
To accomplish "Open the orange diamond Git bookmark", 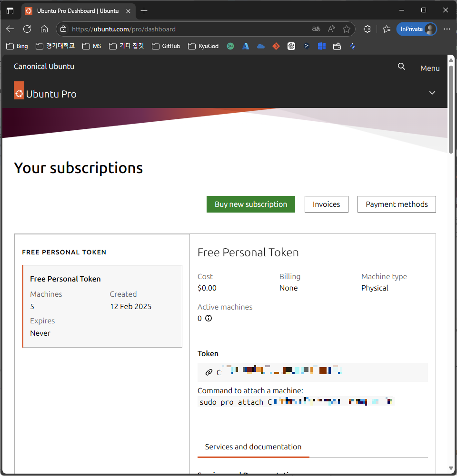I will coord(276,46).
